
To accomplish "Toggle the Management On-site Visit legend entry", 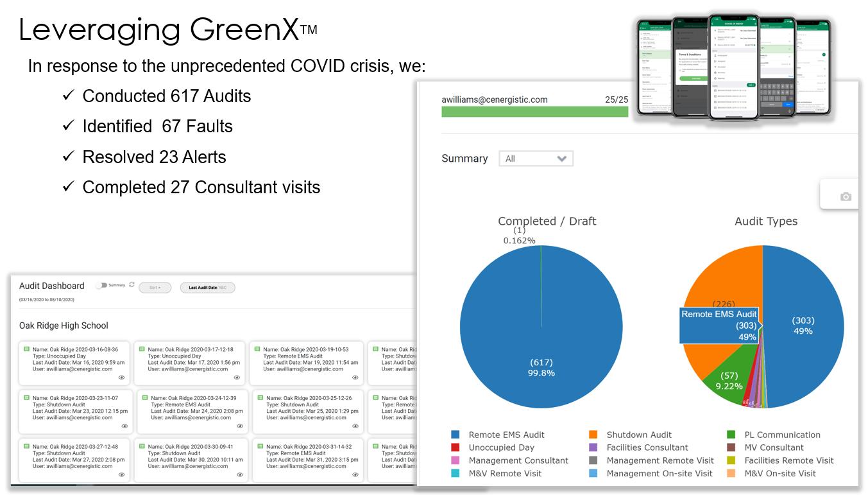I will pyautogui.click(x=651, y=473).
